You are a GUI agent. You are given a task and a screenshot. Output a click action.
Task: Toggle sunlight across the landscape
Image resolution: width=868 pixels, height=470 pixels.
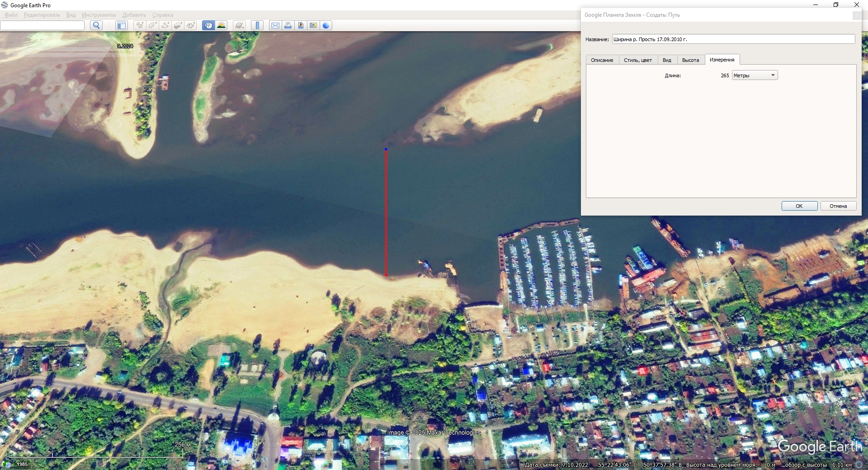pyautogui.click(x=221, y=25)
